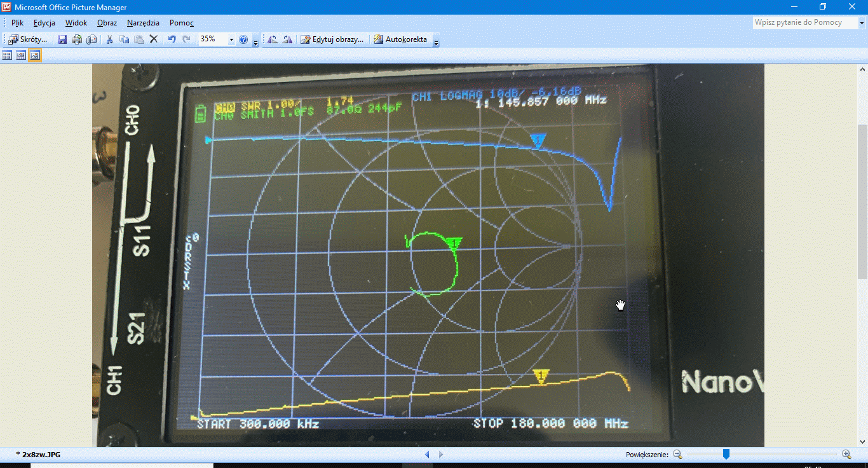Expand toolbar options after Autokorekta

coord(436,42)
